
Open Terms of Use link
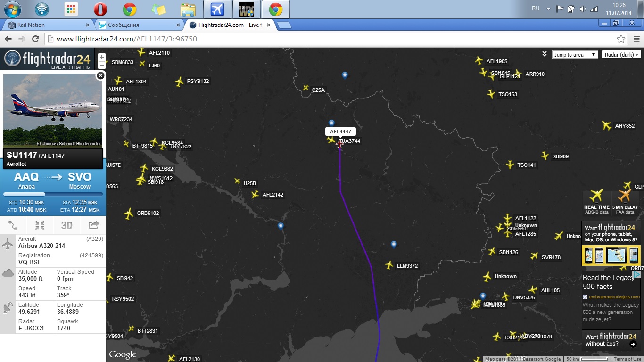click(x=627, y=359)
